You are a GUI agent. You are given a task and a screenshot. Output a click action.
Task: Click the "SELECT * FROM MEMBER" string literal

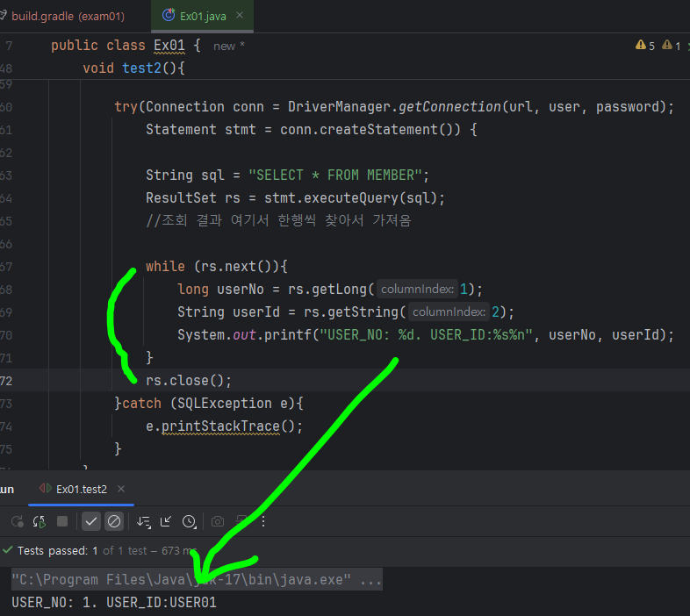(x=335, y=175)
